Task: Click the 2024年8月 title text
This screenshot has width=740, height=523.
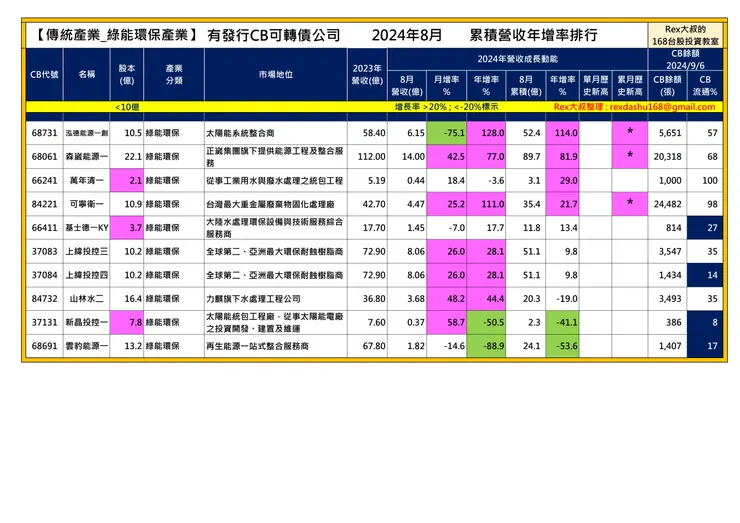Action: (x=407, y=35)
